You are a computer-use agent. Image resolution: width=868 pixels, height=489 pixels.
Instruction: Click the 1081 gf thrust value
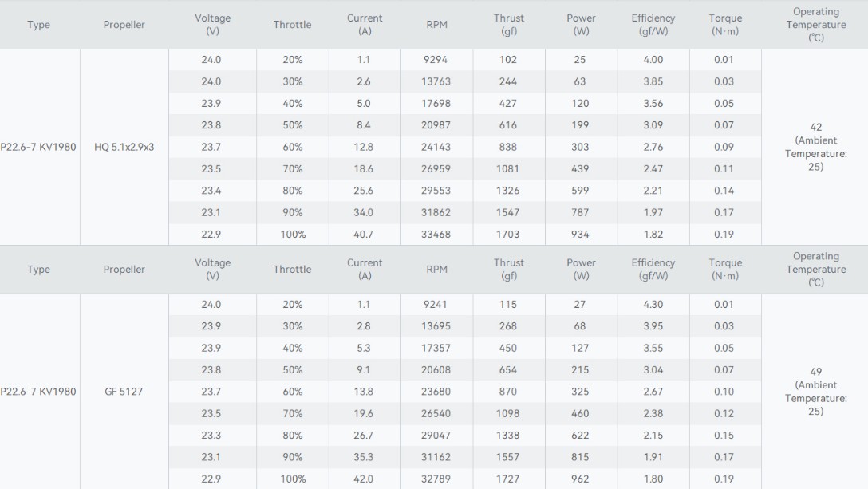[x=508, y=169]
